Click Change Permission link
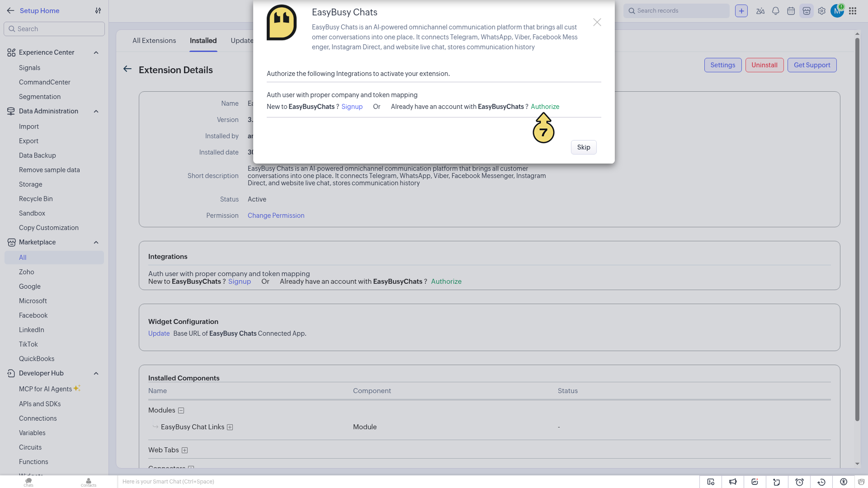868x488 pixels. [276, 216]
